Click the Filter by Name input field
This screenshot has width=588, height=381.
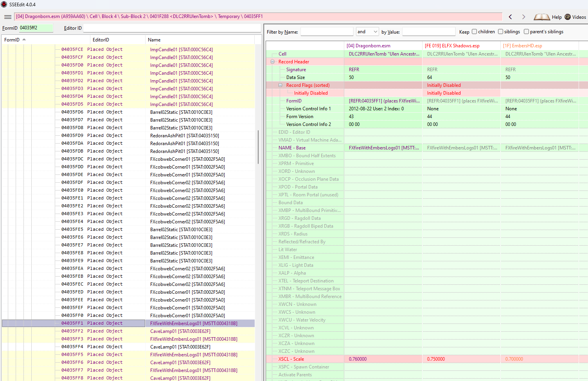coord(327,32)
